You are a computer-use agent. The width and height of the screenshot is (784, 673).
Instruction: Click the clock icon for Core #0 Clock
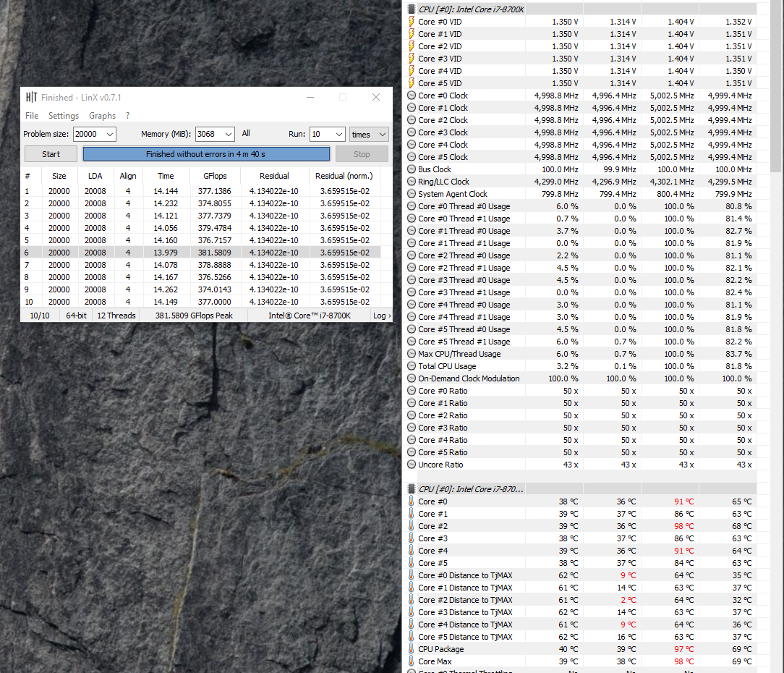412,95
